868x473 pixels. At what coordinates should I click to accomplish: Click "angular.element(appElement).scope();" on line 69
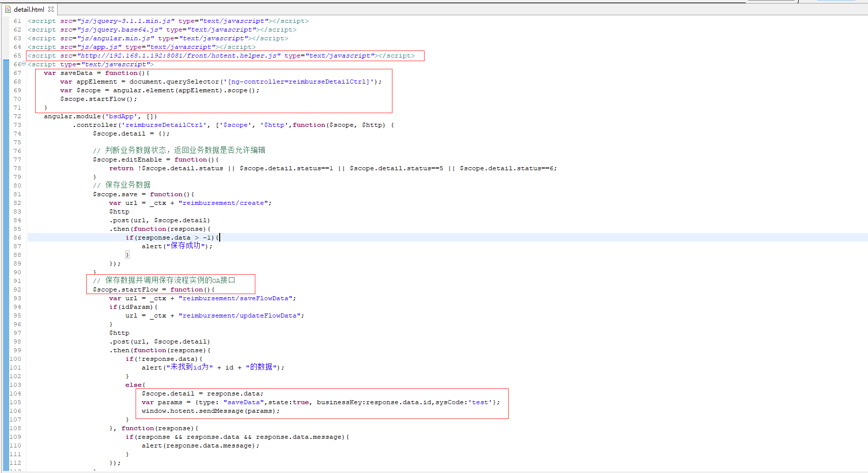tap(186, 90)
